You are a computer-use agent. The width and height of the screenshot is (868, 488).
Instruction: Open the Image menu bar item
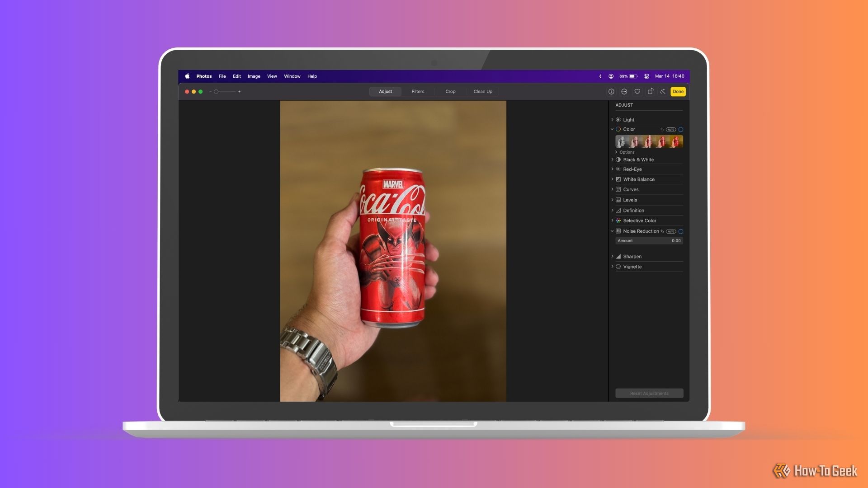[x=253, y=76]
